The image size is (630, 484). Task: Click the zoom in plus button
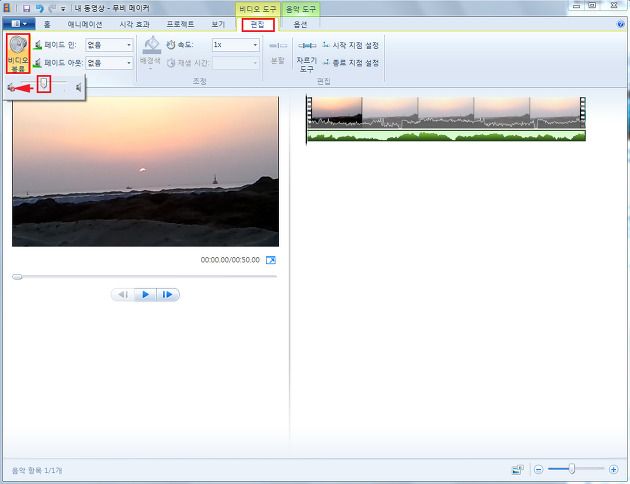(613, 469)
